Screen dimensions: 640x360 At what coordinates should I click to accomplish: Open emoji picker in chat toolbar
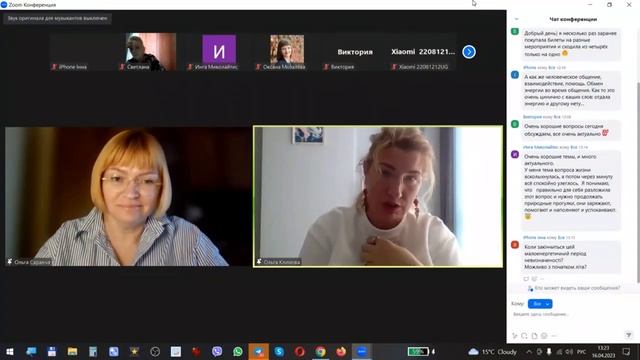click(x=544, y=336)
